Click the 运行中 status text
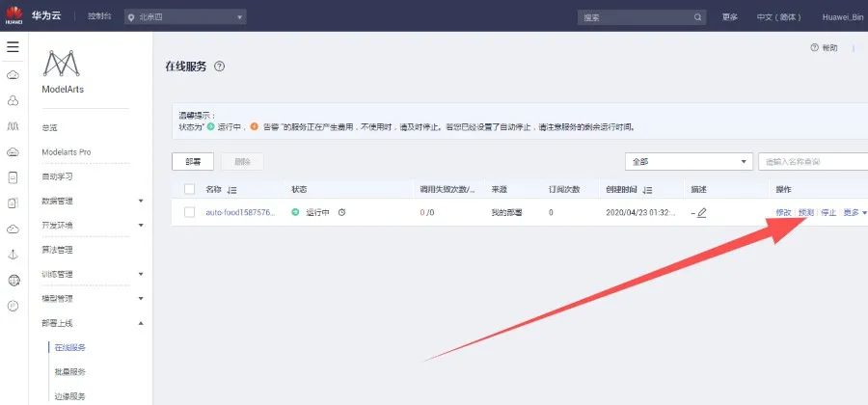 coord(317,212)
